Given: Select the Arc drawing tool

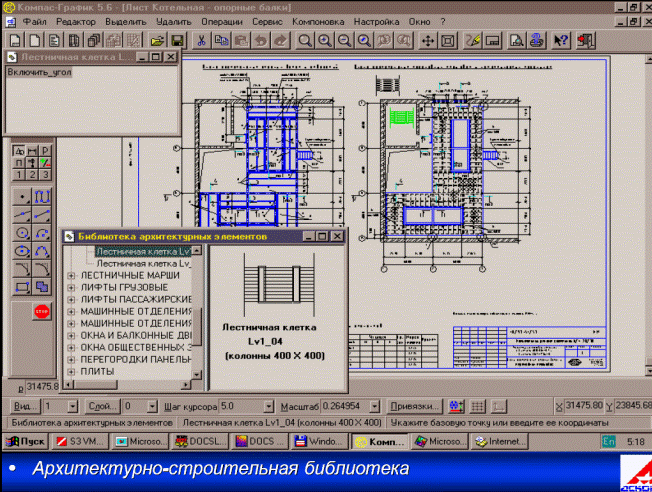Looking at the screenshot, I should click(x=42, y=233).
